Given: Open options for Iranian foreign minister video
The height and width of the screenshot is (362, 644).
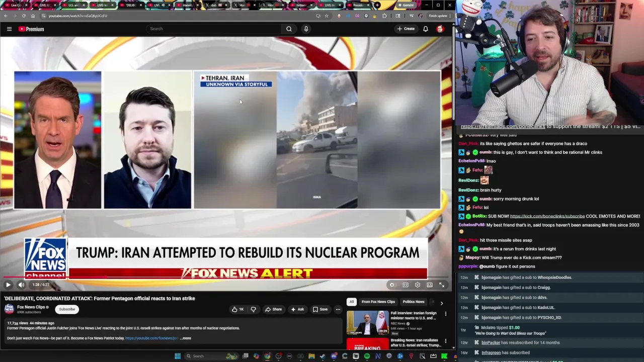Looking at the screenshot, I should coord(445,314).
